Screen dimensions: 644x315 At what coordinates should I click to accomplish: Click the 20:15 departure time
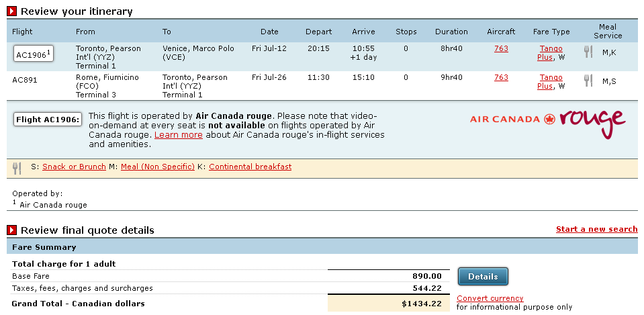pyautogui.click(x=319, y=48)
